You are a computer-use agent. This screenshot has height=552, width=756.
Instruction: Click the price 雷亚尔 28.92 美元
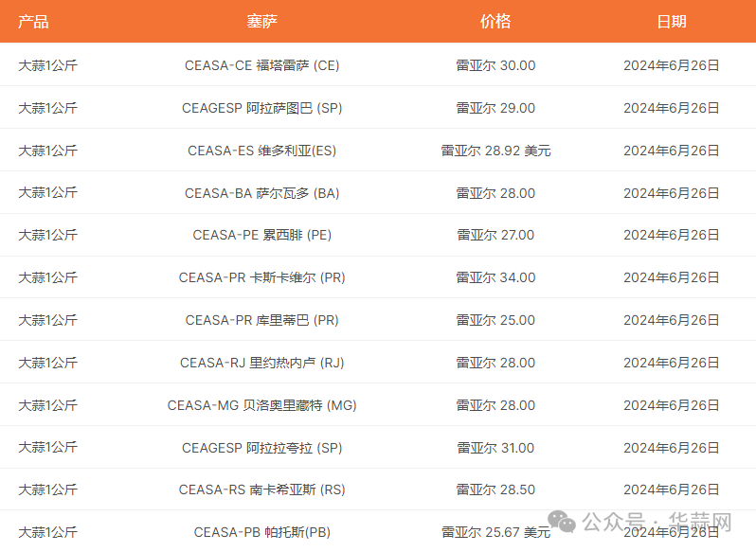click(495, 151)
